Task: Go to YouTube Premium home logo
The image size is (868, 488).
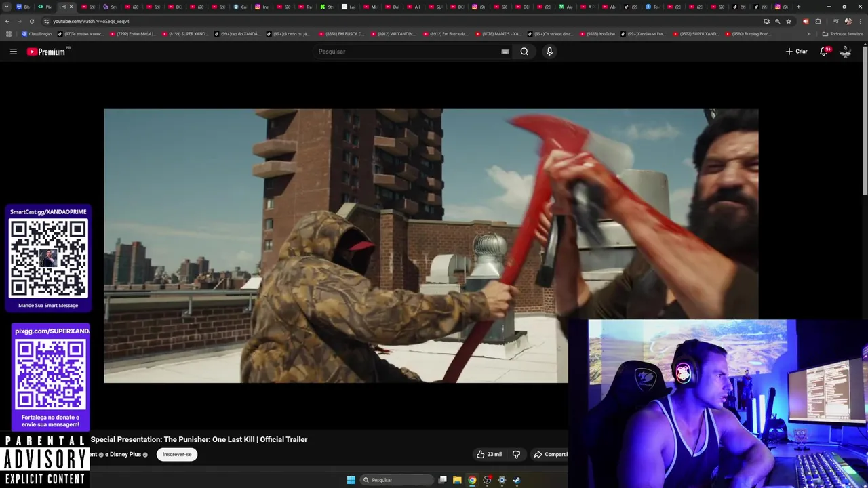Action: pos(46,52)
